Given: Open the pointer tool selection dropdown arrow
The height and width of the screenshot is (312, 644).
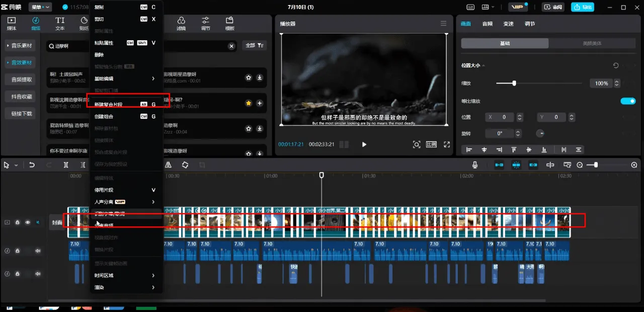Looking at the screenshot, I should coord(16,165).
